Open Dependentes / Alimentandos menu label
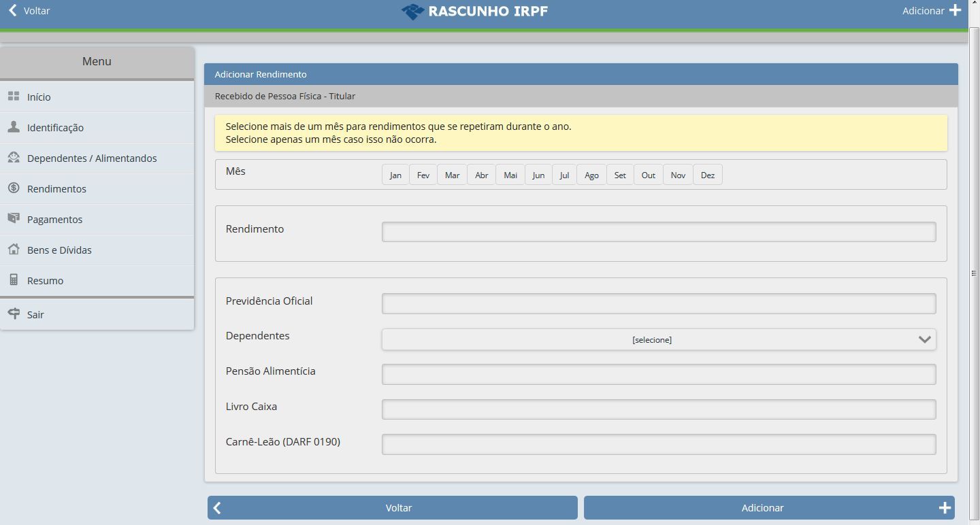This screenshot has height=525, width=980. pos(92,158)
